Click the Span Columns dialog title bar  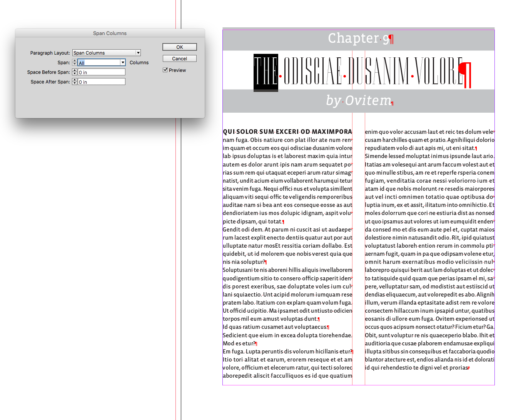[110, 33]
